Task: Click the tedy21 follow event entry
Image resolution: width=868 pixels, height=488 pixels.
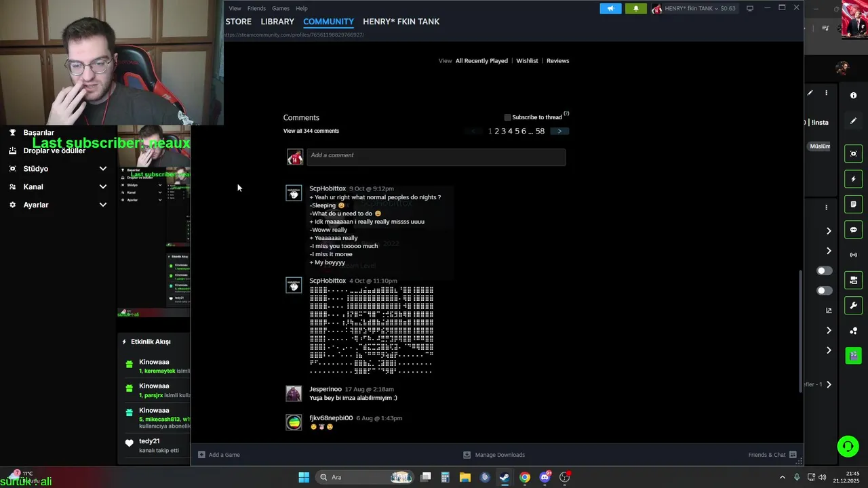Action: (157, 445)
